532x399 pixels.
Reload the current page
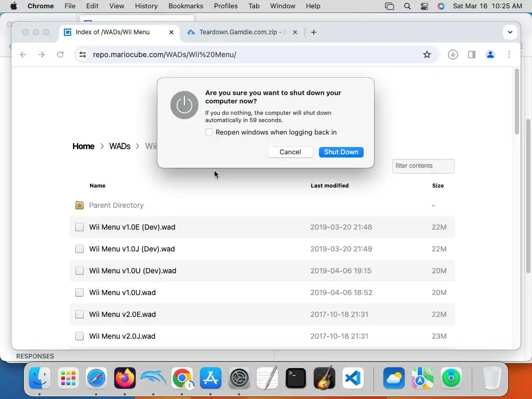tap(60, 55)
